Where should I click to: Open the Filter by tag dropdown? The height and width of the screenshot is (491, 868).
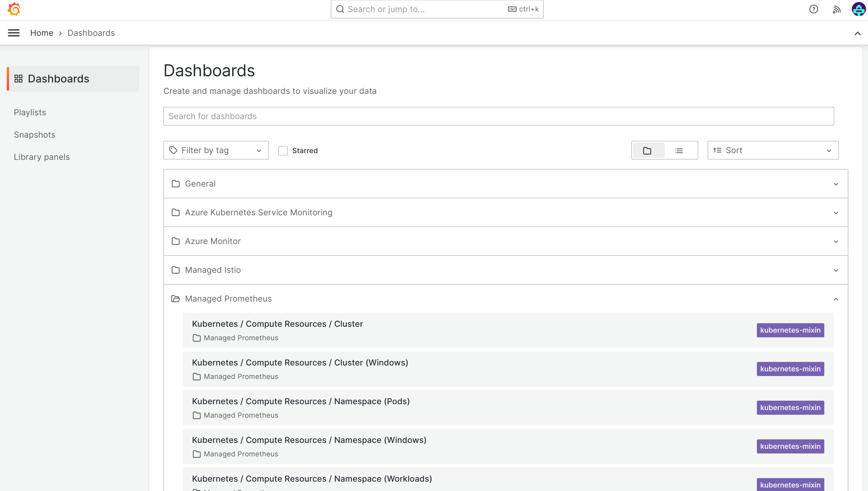216,150
